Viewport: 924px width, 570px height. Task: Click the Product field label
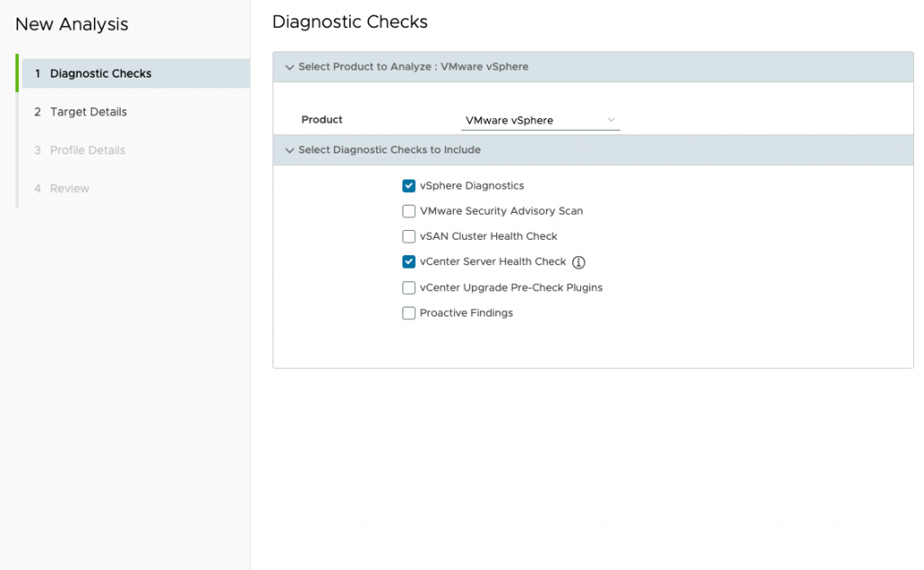(322, 120)
